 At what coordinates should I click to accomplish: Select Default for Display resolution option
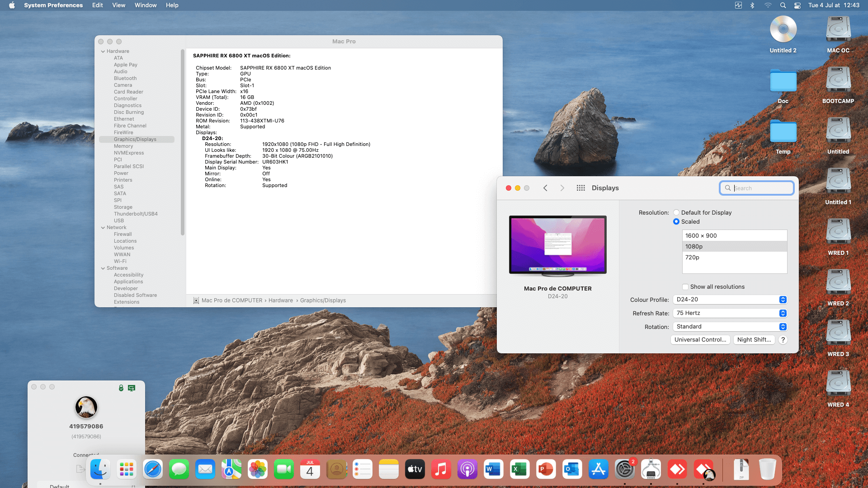(676, 212)
